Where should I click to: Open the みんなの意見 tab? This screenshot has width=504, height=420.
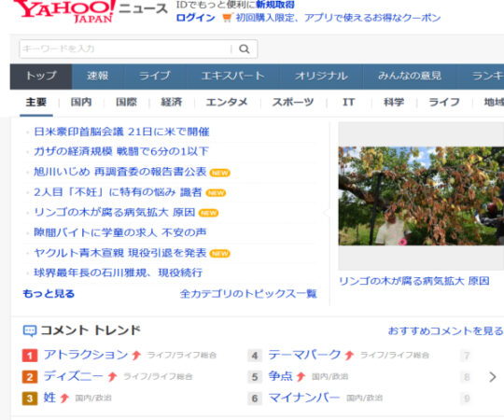[410, 77]
